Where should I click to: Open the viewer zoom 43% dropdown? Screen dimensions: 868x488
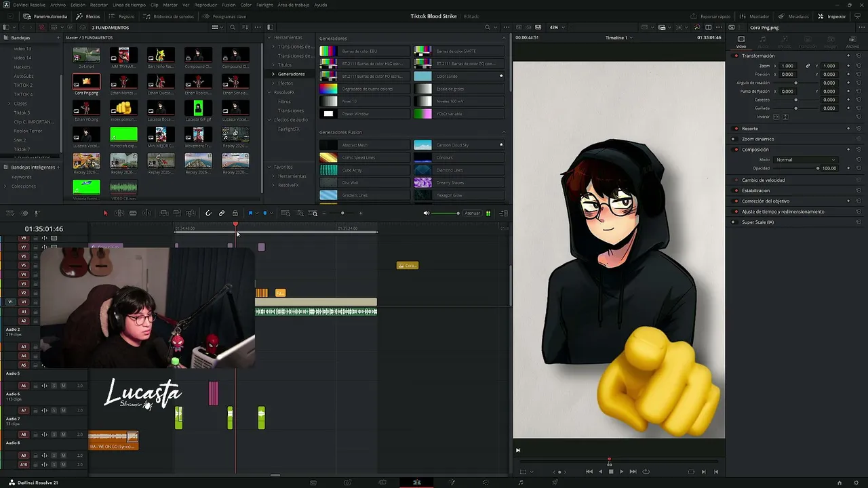click(557, 28)
